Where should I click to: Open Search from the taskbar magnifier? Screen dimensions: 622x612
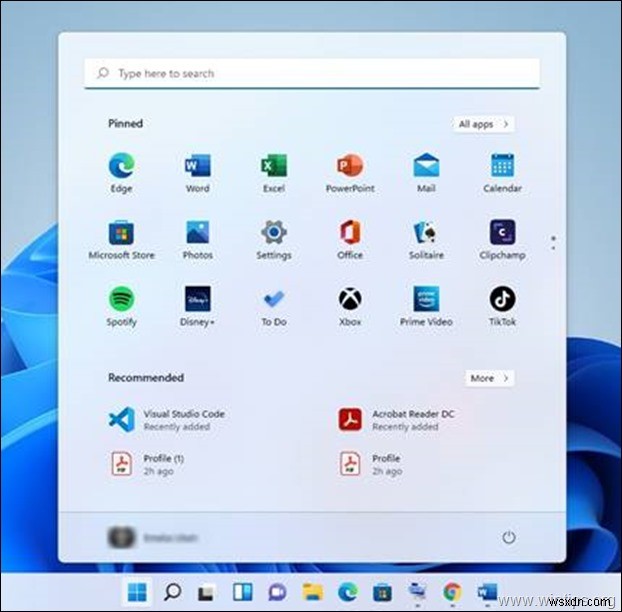[x=173, y=592]
